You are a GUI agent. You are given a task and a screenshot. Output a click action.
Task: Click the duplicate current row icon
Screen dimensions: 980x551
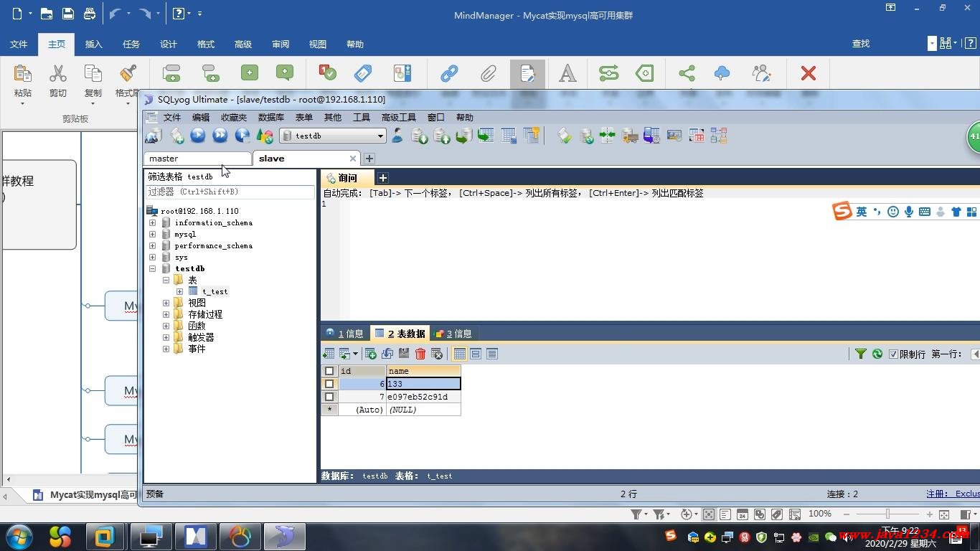click(387, 354)
